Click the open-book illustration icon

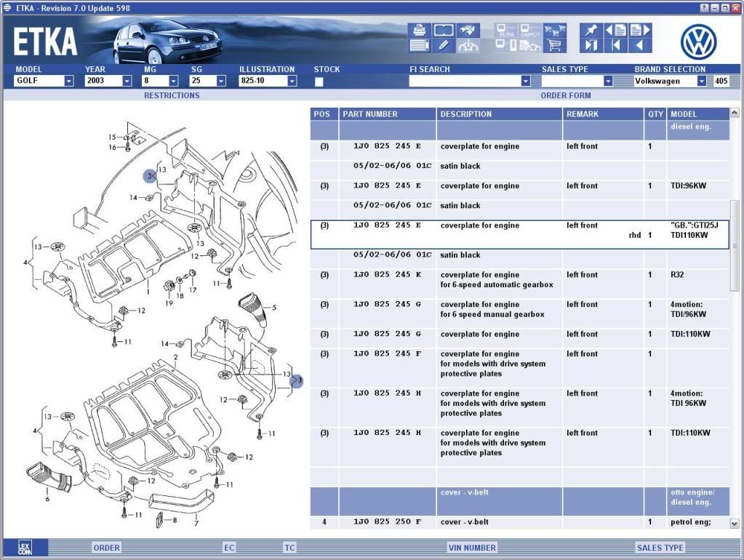pos(444,31)
